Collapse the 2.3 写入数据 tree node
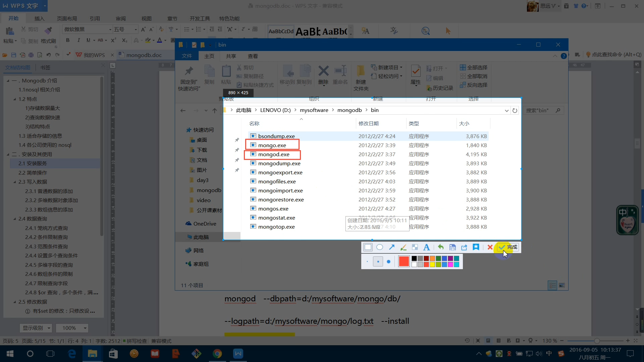Screen dimensions: 644x362 coord(14,182)
